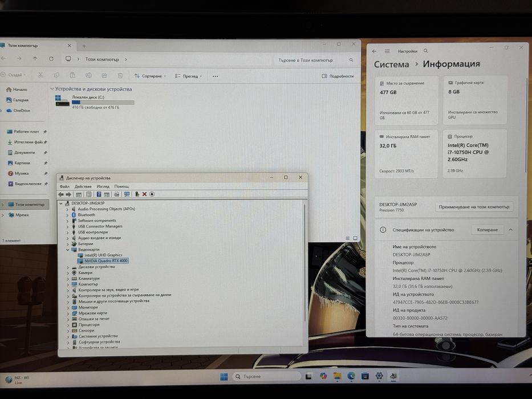Click Този компютър in the address bar
The image size is (532, 399).
coord(102,59)
